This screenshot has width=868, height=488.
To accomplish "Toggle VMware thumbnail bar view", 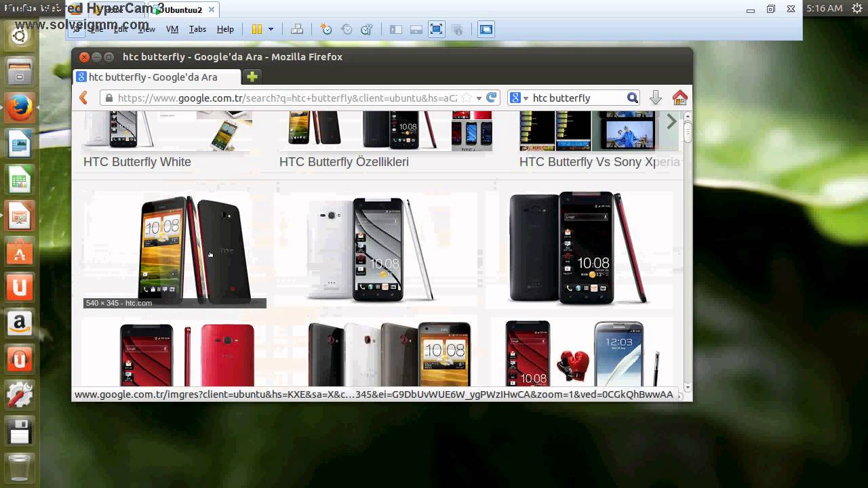I will pyautogui.click(x=416, y=29).
